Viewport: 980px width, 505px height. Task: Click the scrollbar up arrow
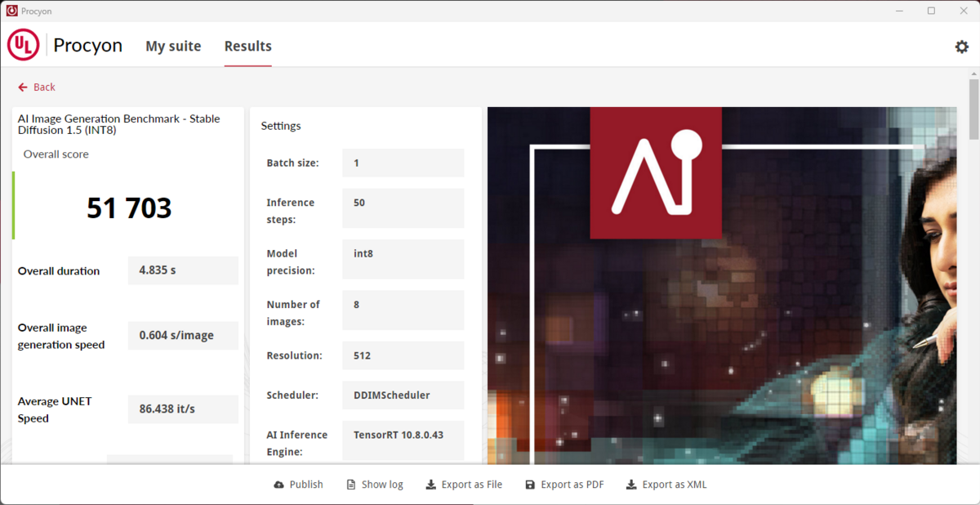(x=973, y=74)
